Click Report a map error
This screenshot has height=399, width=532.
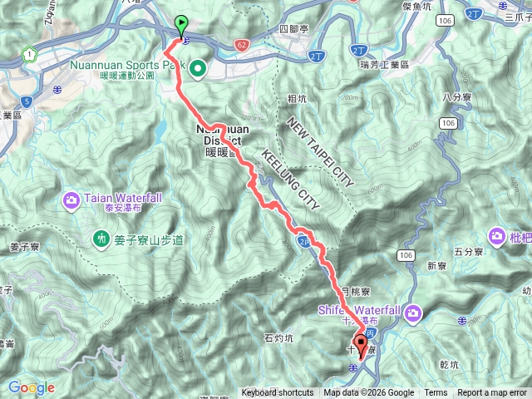(x=491, y=393)
